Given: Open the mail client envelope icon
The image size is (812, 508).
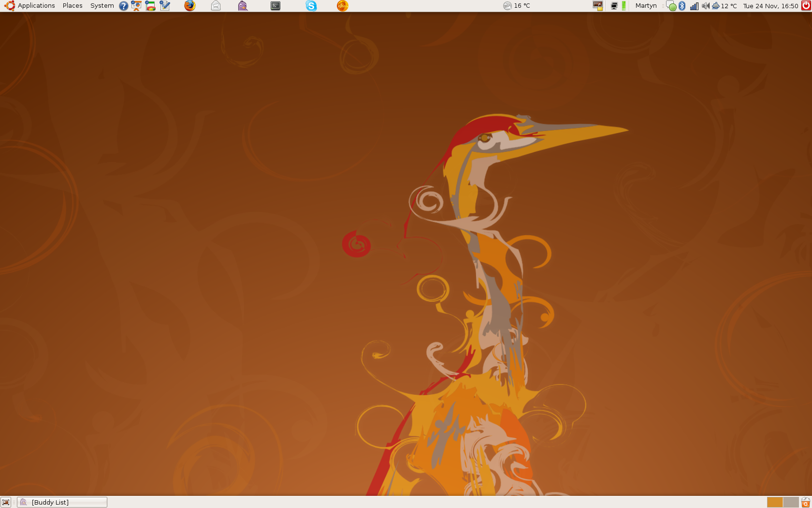Looking at the screenshot, I should click(x=216, y=6).
